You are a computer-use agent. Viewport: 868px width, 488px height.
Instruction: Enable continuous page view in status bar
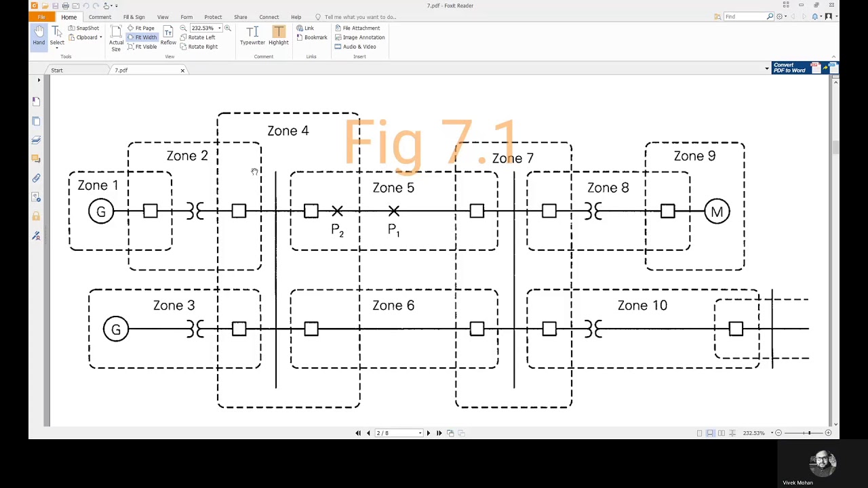pos(710,433)
